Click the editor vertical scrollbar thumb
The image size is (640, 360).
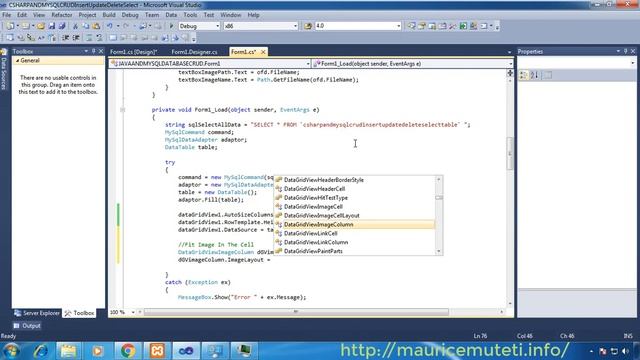[x=510, y=153]
